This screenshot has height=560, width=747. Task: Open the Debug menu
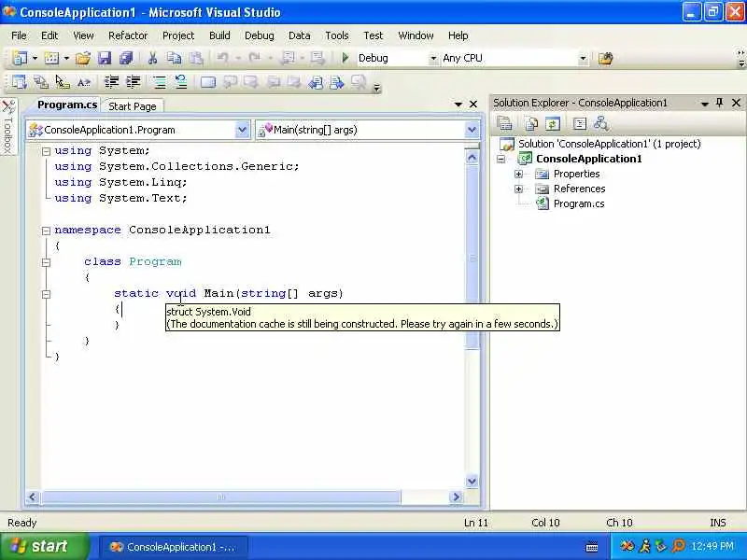coord(260,35)
